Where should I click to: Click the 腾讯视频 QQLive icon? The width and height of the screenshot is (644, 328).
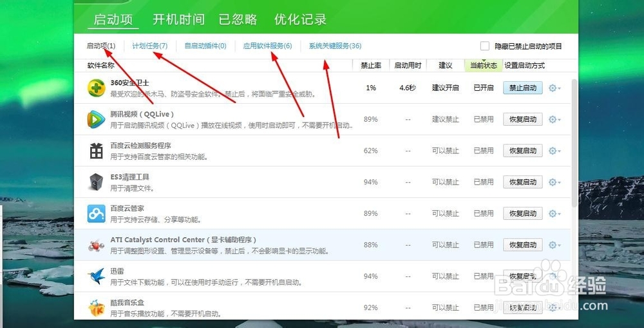point(97,119)
